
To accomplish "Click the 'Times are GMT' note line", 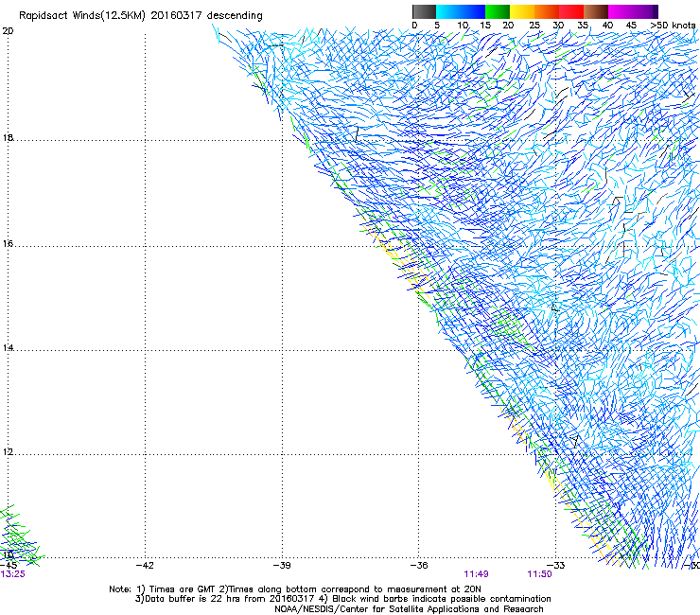I will (x=294, y=589).
